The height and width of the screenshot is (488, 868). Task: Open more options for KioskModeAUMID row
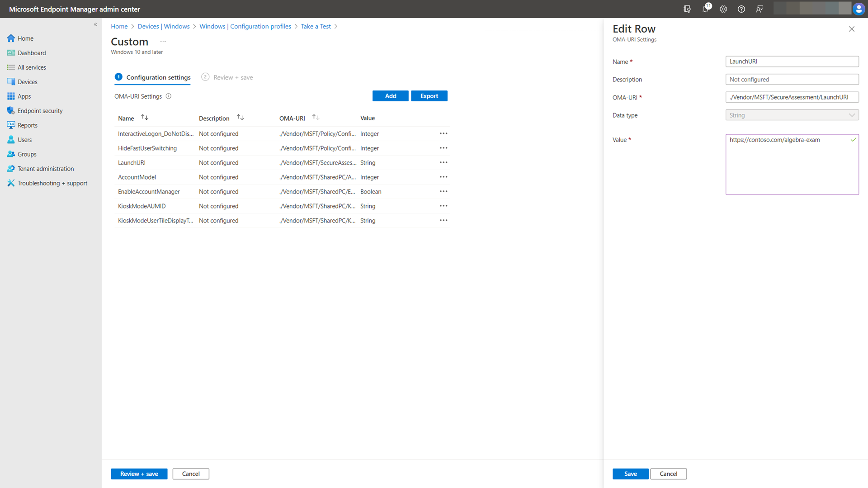443,206
